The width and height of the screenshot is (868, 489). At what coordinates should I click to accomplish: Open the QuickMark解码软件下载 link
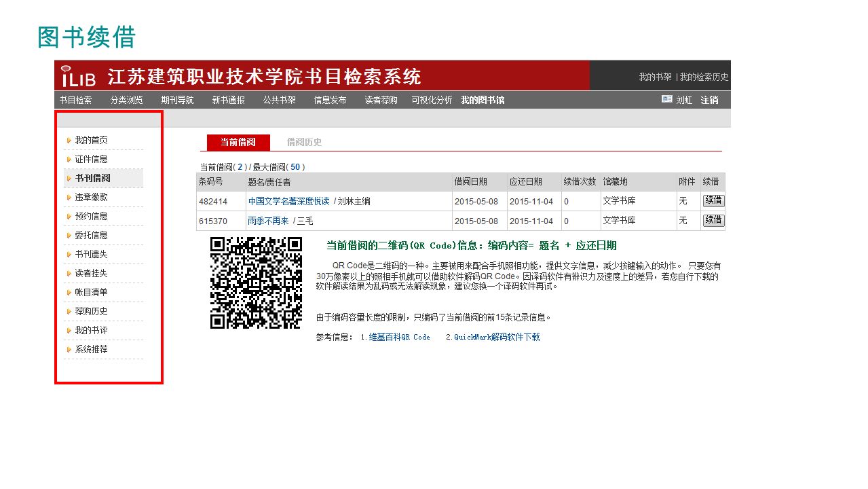[497, 337]
